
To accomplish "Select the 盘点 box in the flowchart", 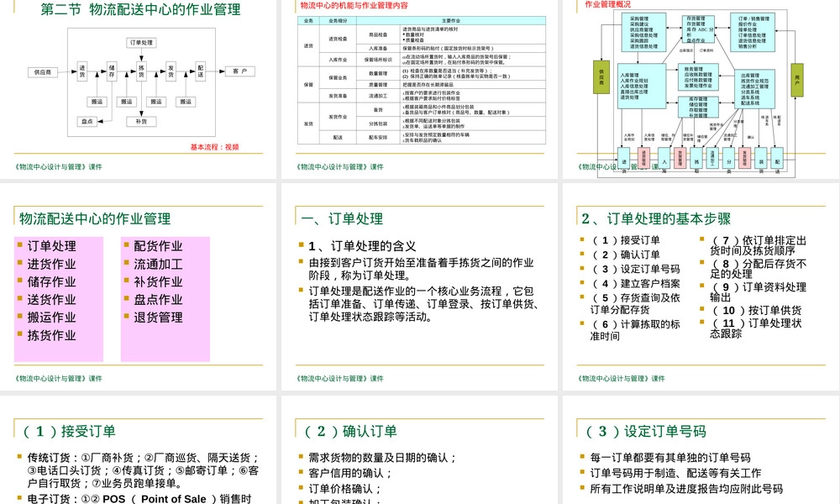I will (x=87, y=122).
